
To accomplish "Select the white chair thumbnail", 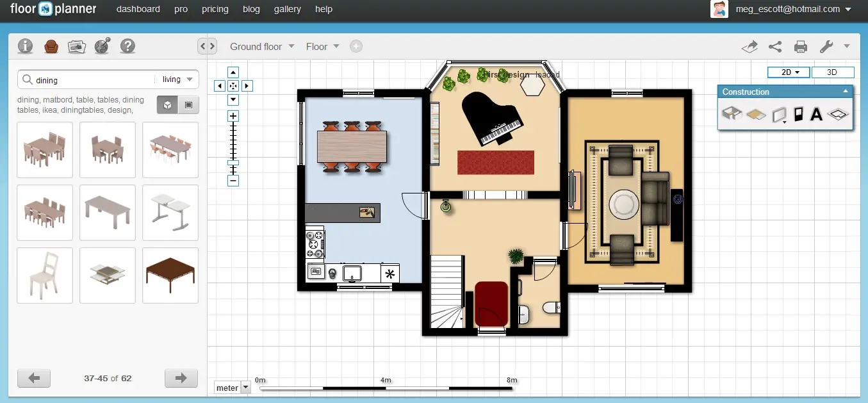I will [44, 276].
